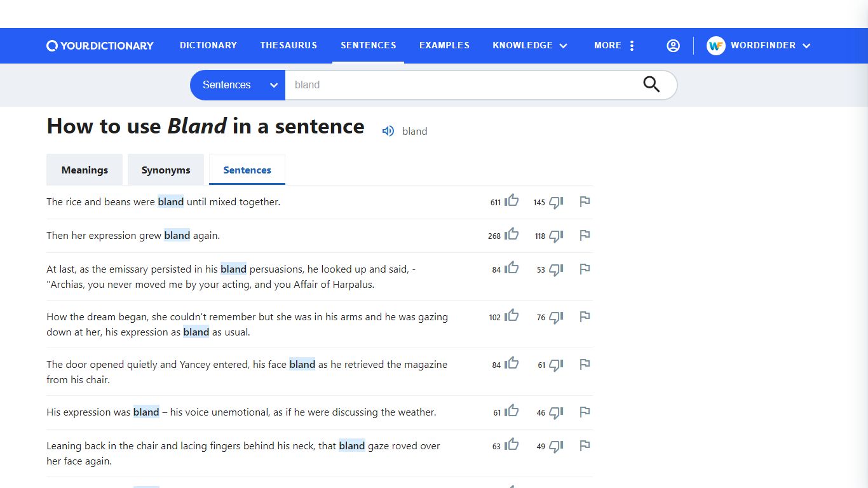The height and width of the screenshot is (488, 868).
Task: Click the 76 downvote count
Action: click(541, 318)
